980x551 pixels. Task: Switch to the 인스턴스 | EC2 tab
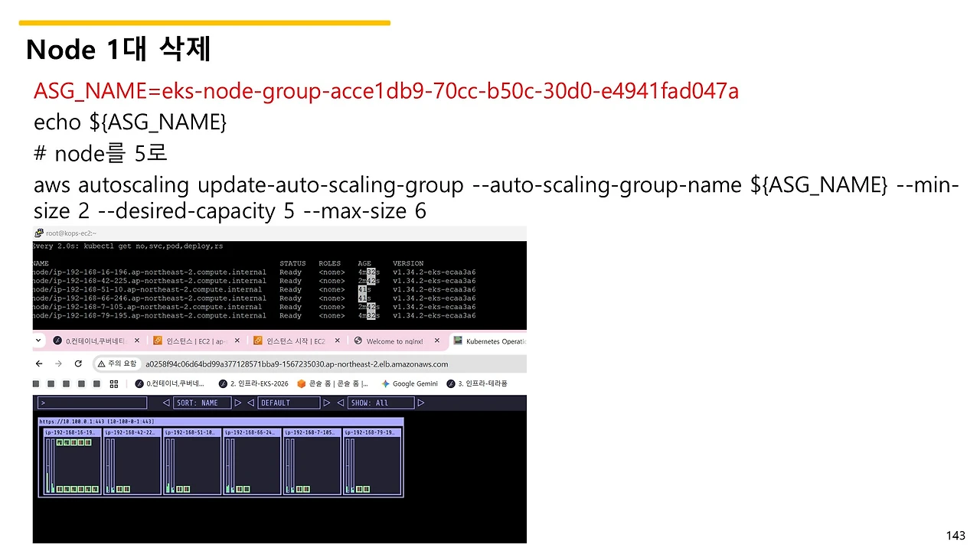198,341
